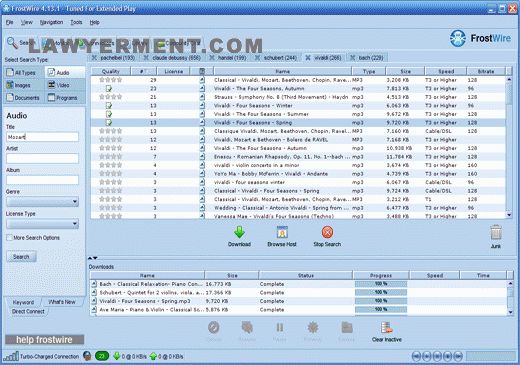Viewport: 520px width, 365px height.
Task: Sort results by Name column
Action: click(x=282, y=71)
